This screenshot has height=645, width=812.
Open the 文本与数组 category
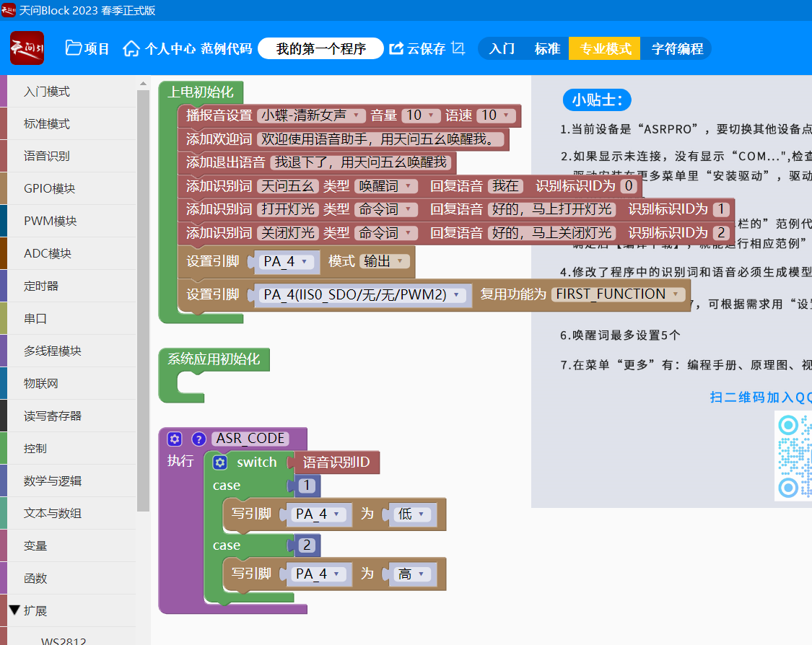coord(71,513)
